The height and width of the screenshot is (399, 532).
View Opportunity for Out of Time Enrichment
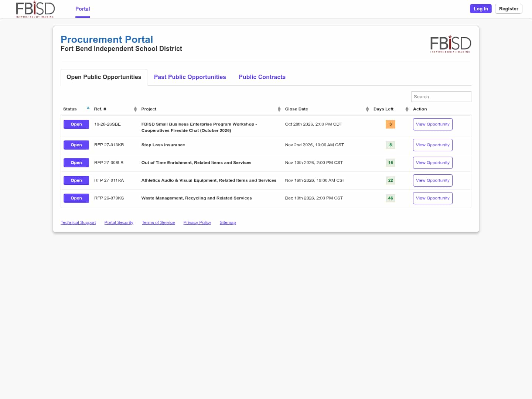pyautogui.click(x=433, y=163)
